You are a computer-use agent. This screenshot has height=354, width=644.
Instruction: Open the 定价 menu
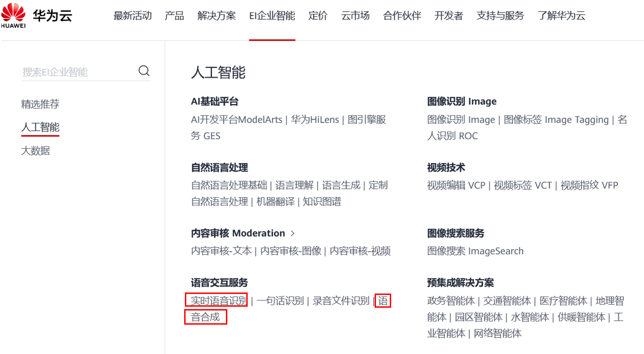[x=318, y=16]
